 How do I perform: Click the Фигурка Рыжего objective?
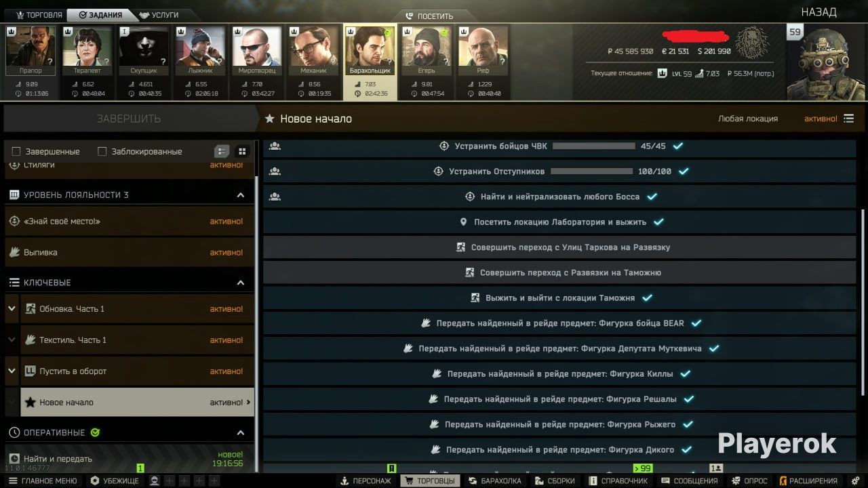click(559, 424)
